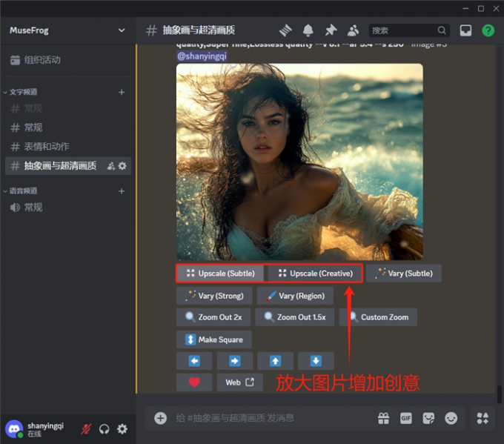Pan image right with right arrow

pyautogui.click(x=235, y=361)
